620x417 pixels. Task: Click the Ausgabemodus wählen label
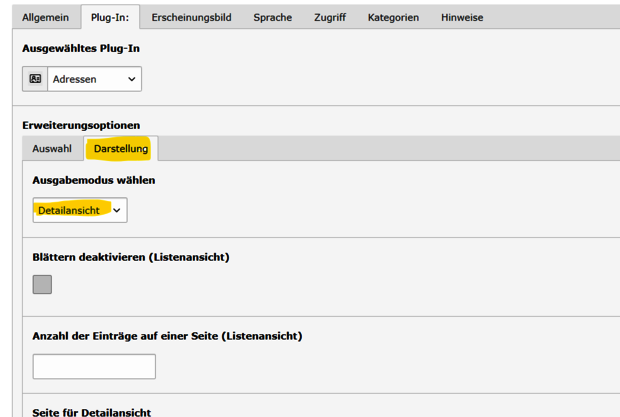(x=94, y=180)
